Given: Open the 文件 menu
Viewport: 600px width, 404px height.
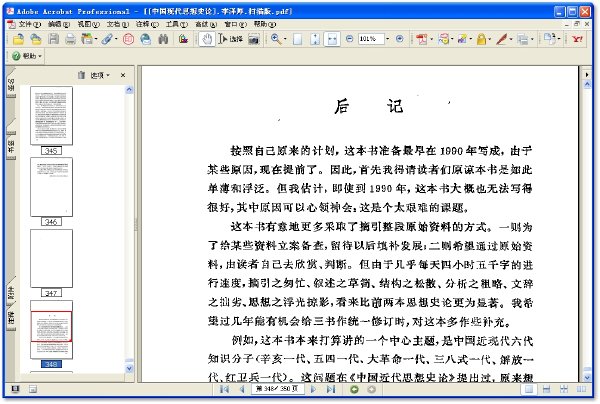Looking at the screenshot, I should [x=29, y=24].
